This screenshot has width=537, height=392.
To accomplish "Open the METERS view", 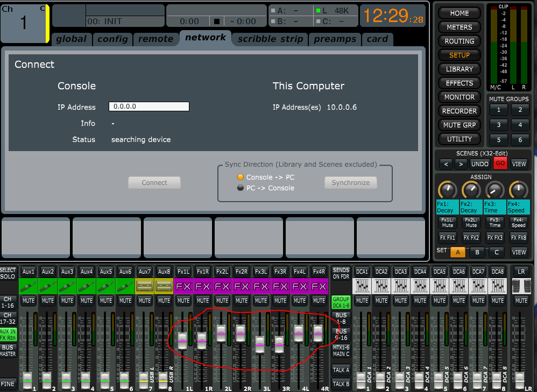I will tap(460, 27).
